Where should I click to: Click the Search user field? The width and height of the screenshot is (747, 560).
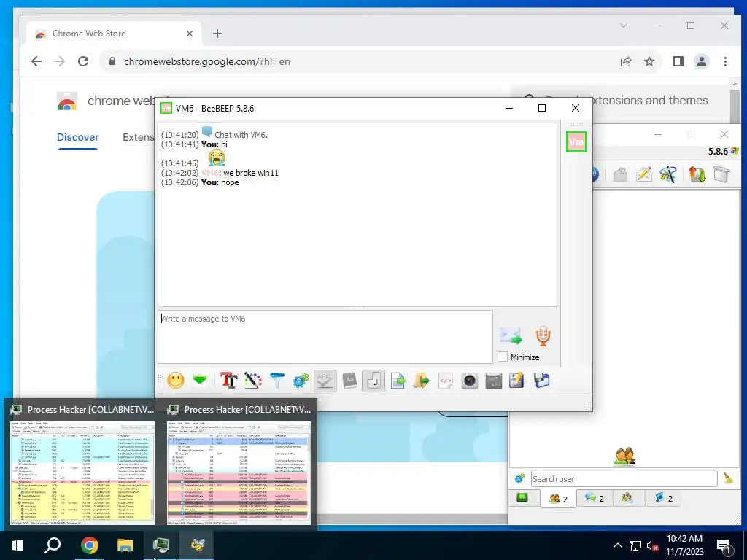coord(624,478)
